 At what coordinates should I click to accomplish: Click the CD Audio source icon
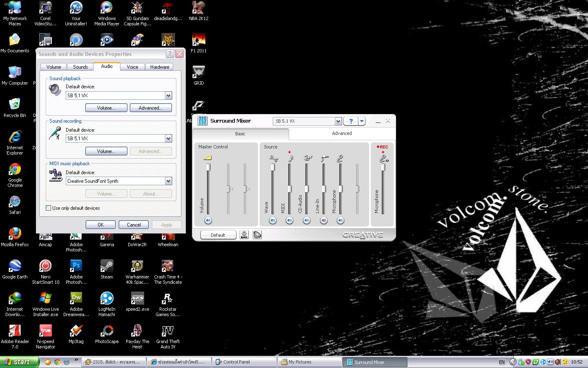(x=308, y=158)
